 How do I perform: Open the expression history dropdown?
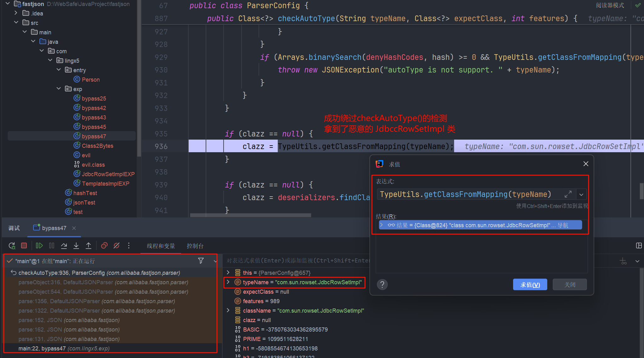click(x=581, y=194)
